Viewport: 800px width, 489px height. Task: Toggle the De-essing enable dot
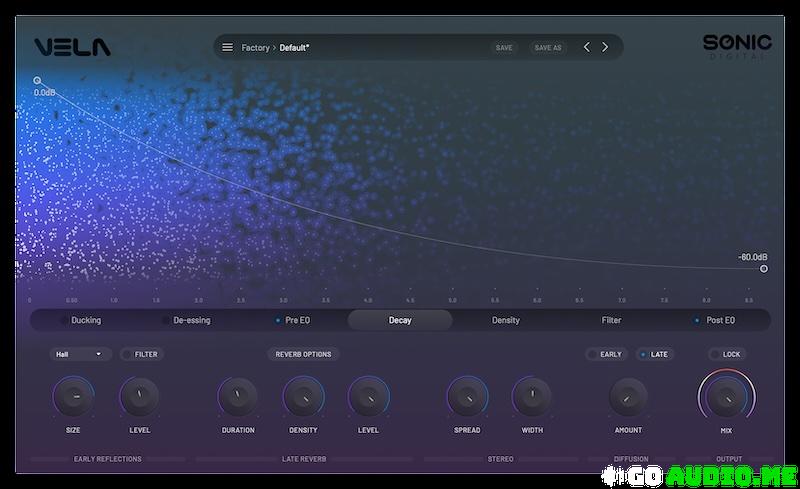tap(165, 321)
